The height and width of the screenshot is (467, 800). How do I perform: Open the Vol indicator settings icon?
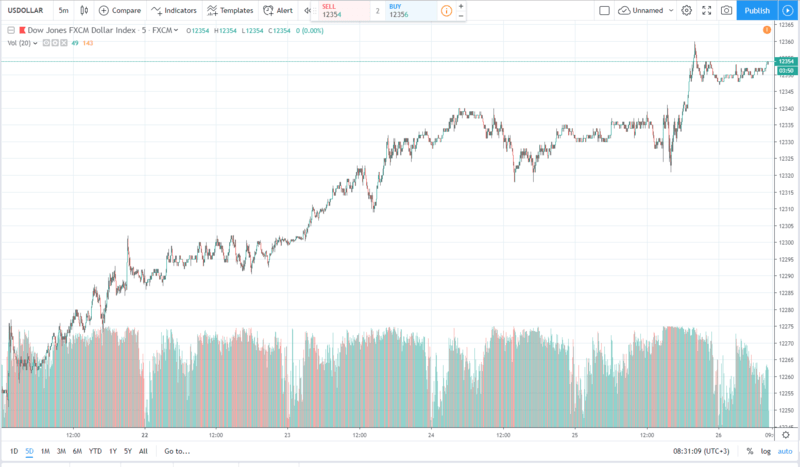(55, 43)
